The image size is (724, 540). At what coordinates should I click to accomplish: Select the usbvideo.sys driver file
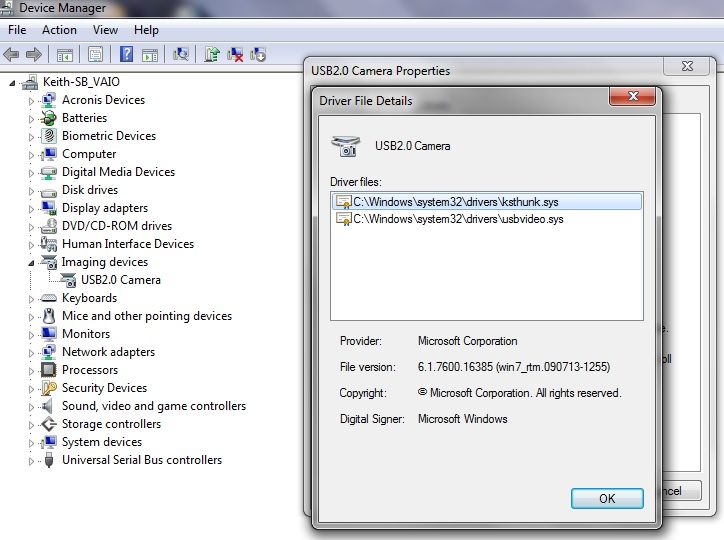457,219
